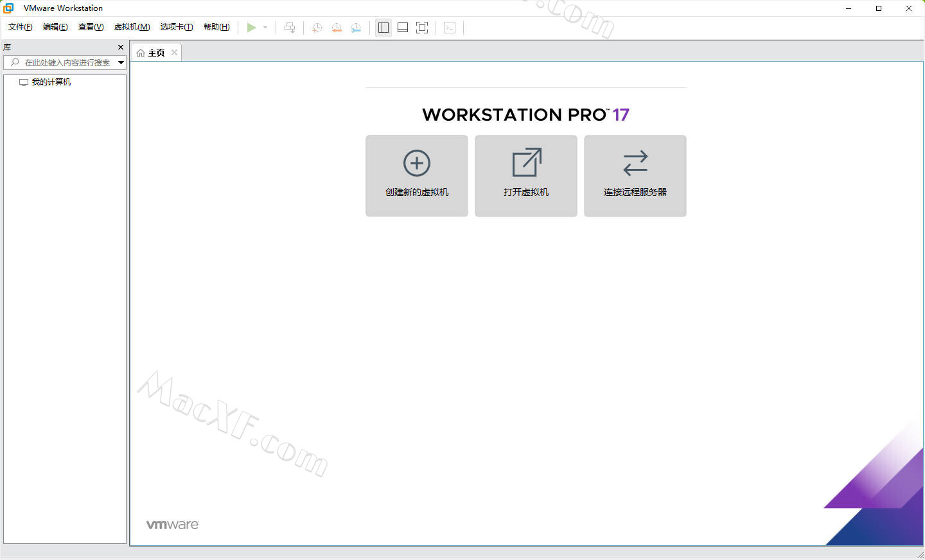The image size is (925, 560).
Task: Minimize the VMware Workstation window
Action: pyautogui.click(x=849, y=8)
